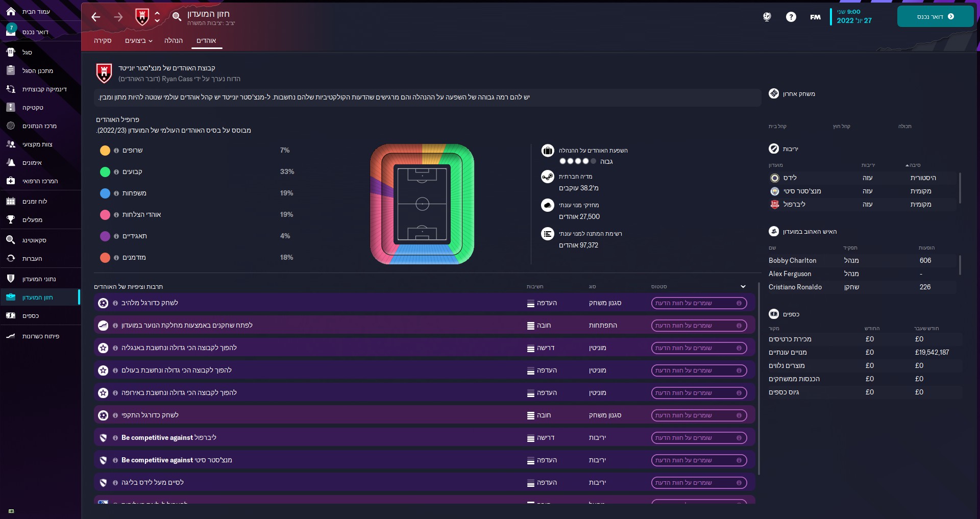Click the Continue (דואר נכנס) button
This screenshot has width=980, height=519.
pyautogui.click(x=935, y=16)
